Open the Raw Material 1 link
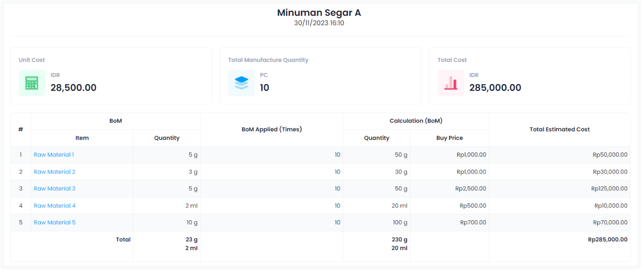Screen dimensions: 644x272 54,155
